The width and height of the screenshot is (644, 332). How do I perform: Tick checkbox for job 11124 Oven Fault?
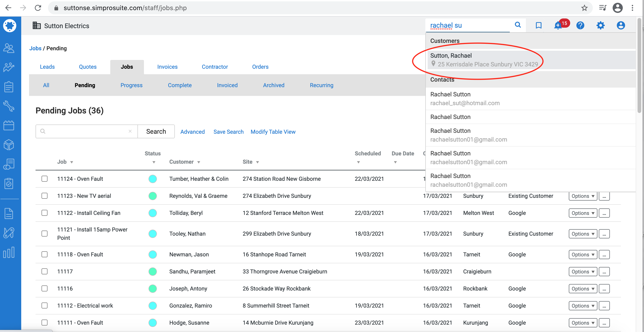coord(45,179)
